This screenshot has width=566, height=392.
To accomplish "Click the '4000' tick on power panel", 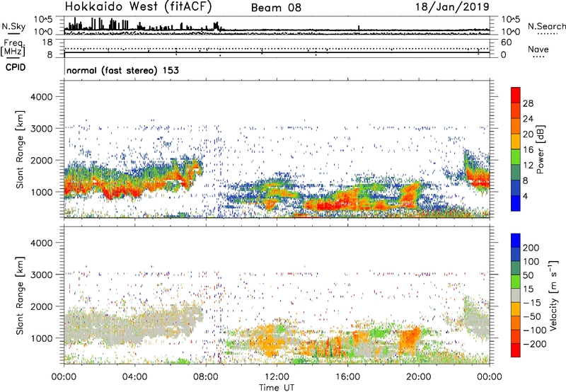I will [41, 97].
